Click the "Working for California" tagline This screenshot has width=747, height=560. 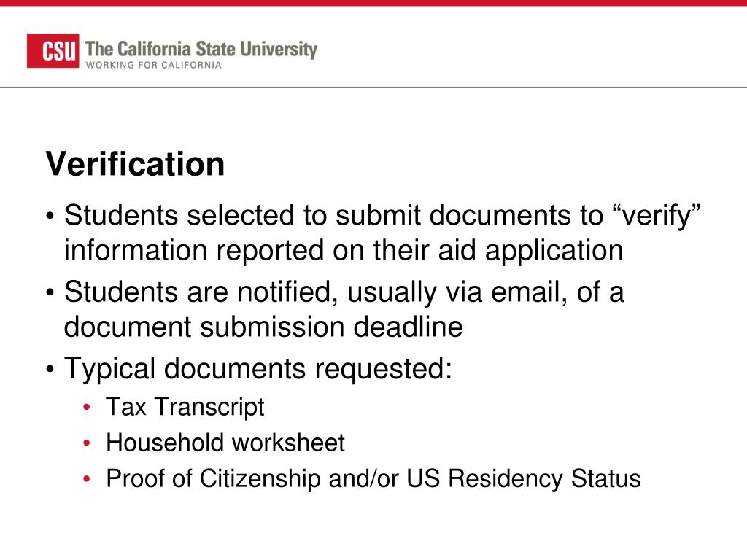[x=153, y=65]
